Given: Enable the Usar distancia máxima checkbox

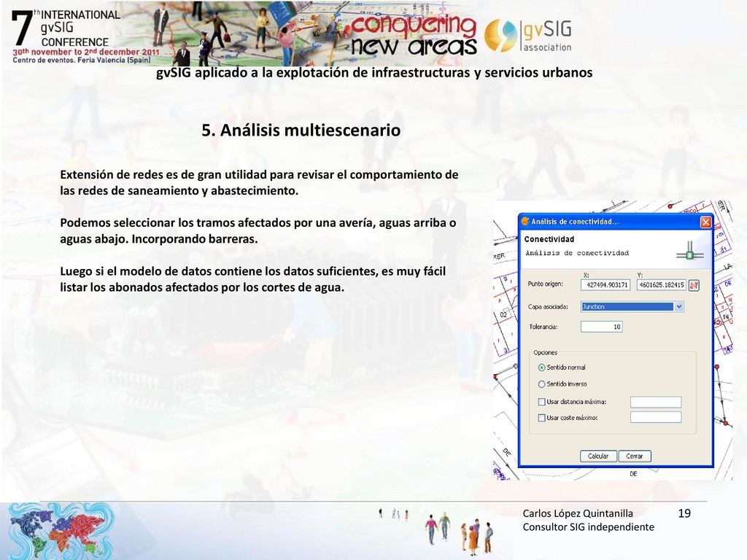Looking at the screenshot, I should tap(541, 402).
